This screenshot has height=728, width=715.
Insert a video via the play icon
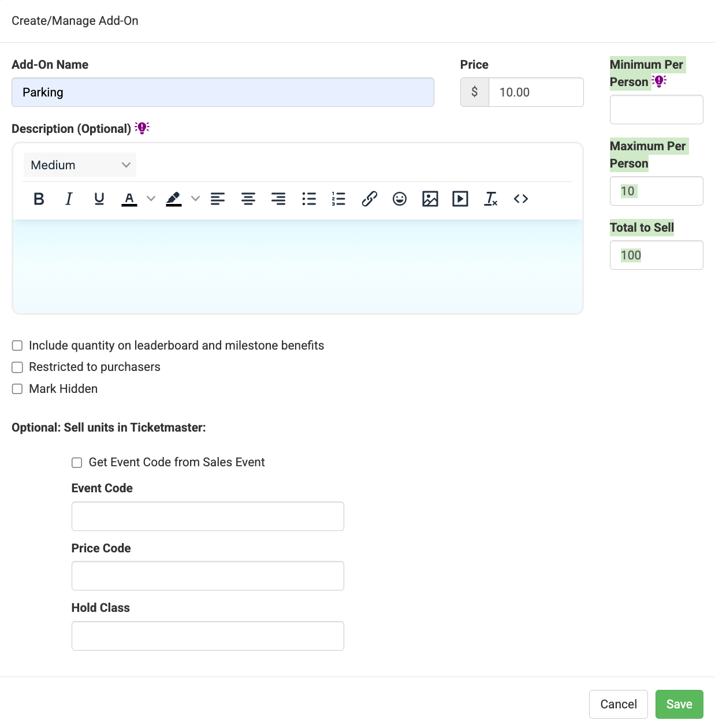click(460, 199)
